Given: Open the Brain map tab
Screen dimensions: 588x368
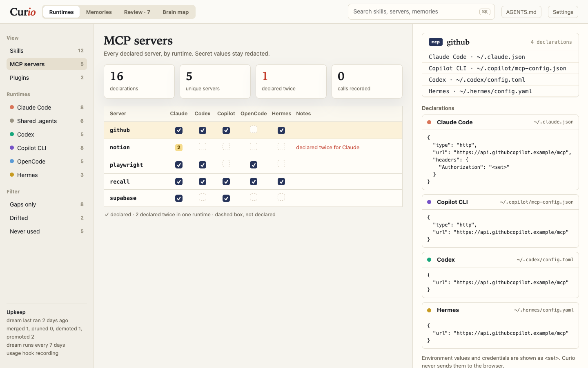Looking at the screenshot, I should [176, 12].
